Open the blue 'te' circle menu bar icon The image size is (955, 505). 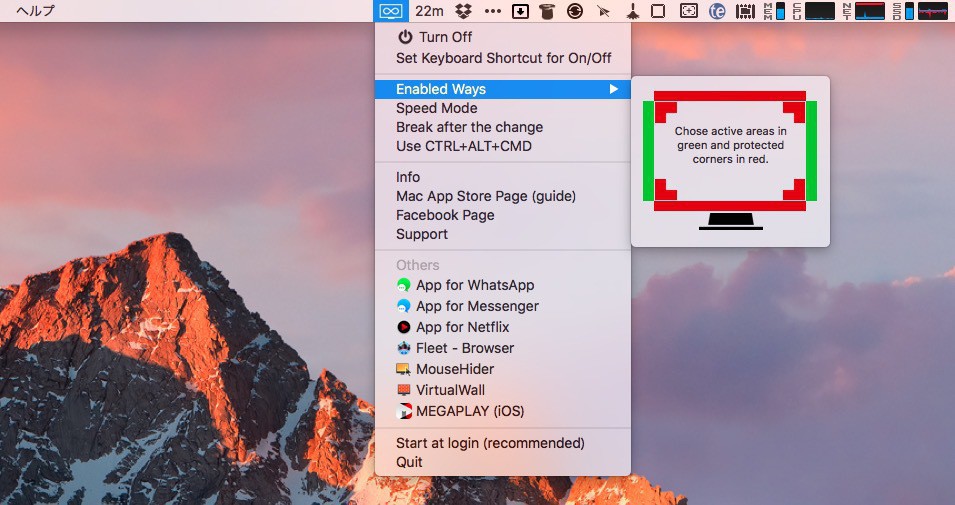[717, 11]
